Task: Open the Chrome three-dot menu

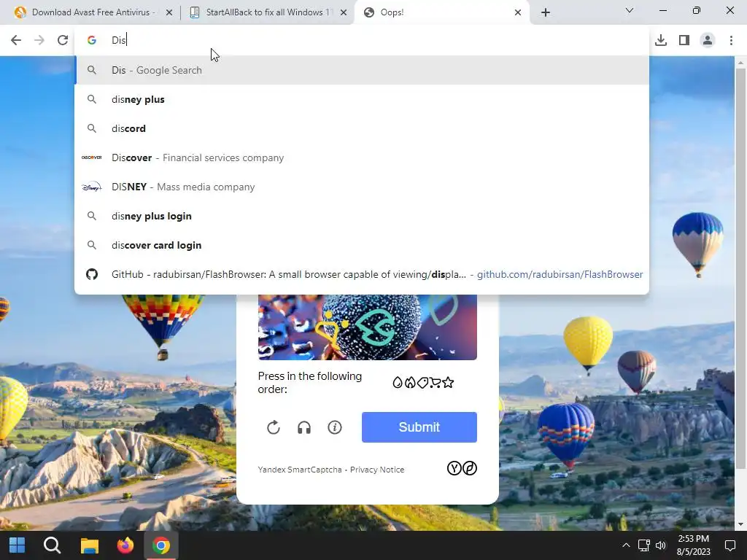Action: [731, 40]
